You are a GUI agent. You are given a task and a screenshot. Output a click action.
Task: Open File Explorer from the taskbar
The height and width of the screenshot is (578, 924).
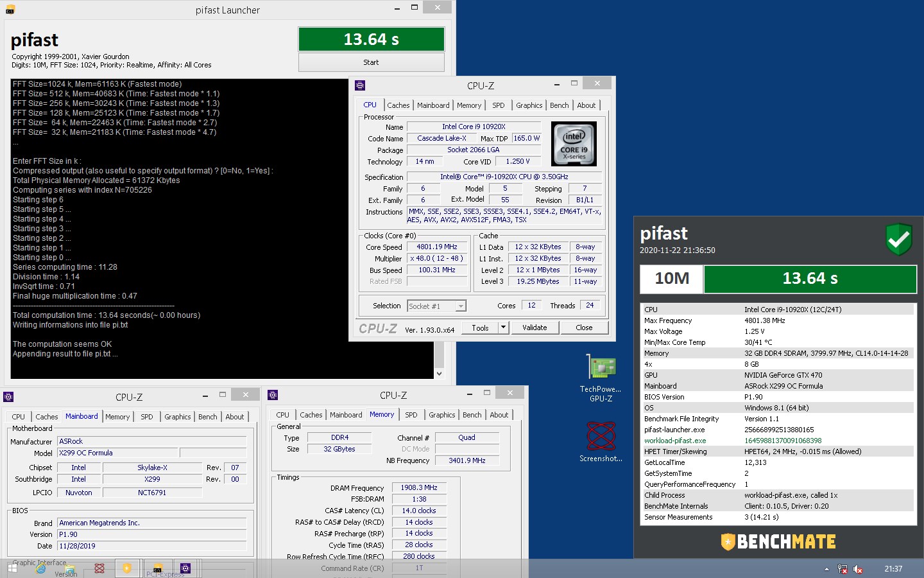coord(70,568)
